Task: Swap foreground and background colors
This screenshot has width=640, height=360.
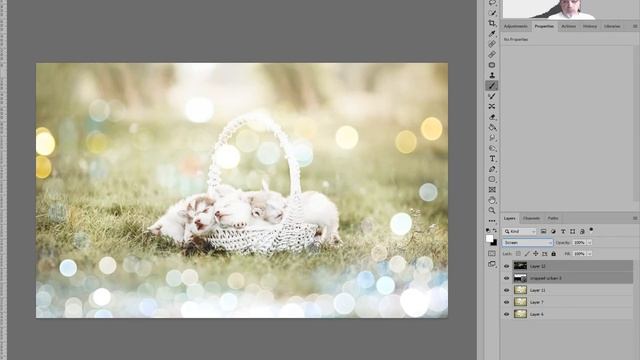Action: pyautogui.click(x=495, y=231)
